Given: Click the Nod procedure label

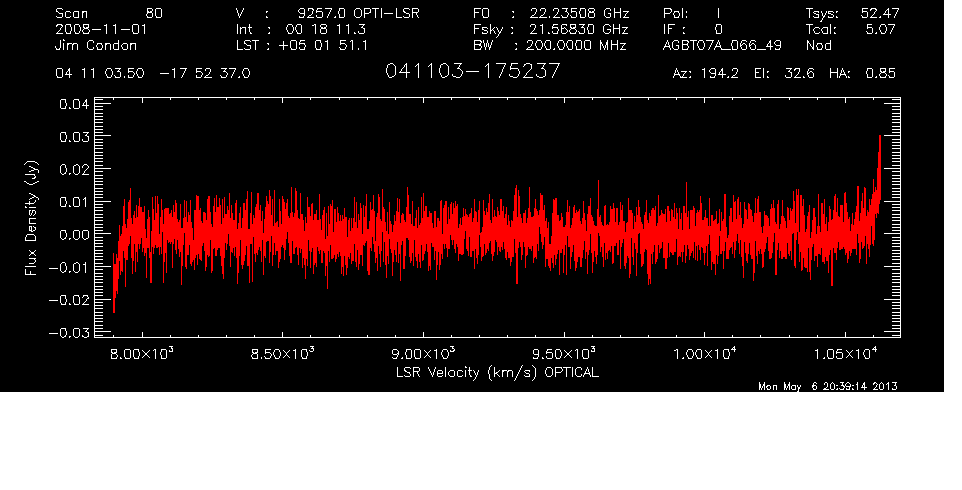Looking at the screenshot, I should pyautogui.click(x=819, y=46).
